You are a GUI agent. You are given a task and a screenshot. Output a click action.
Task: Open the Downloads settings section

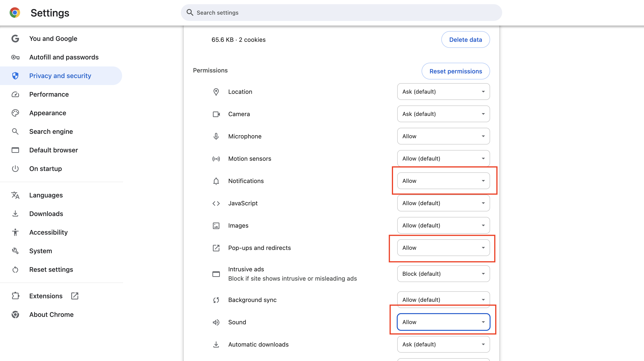click(x=46, y=214)
